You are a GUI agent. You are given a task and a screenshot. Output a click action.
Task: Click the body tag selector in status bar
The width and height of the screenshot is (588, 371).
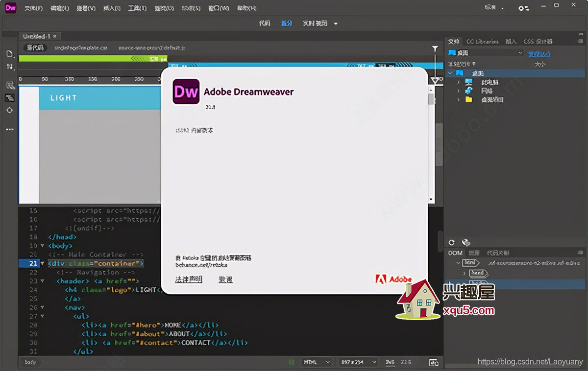(x=30, y=363)
